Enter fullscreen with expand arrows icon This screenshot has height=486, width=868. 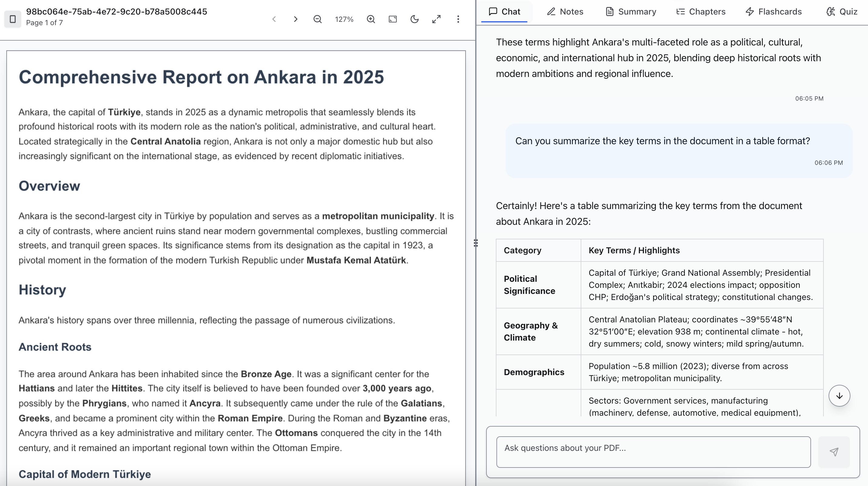436,19
